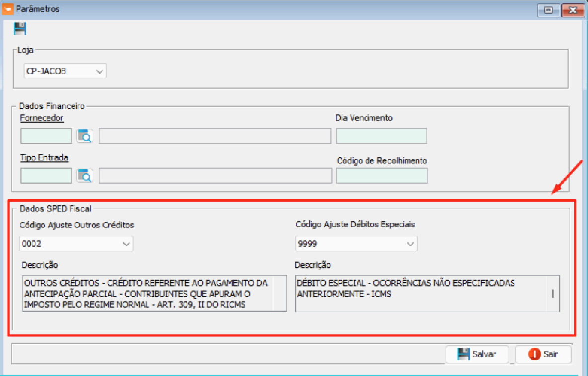Focus the Fornecedor code input field
588x376 pixels.
(x=46, y=136)
